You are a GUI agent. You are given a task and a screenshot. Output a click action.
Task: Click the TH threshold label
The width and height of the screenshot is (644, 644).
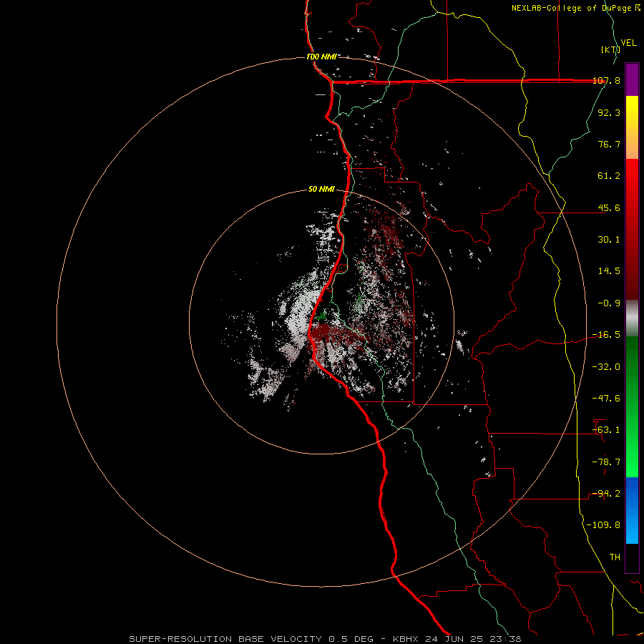615,557
